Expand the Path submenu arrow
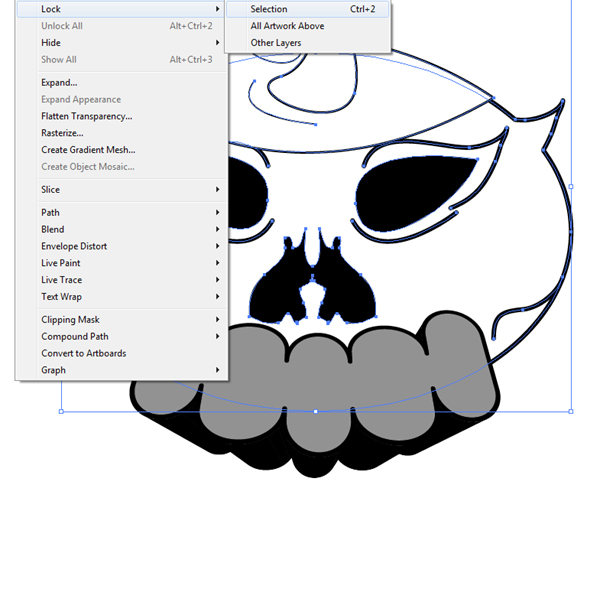 point(218,212)
